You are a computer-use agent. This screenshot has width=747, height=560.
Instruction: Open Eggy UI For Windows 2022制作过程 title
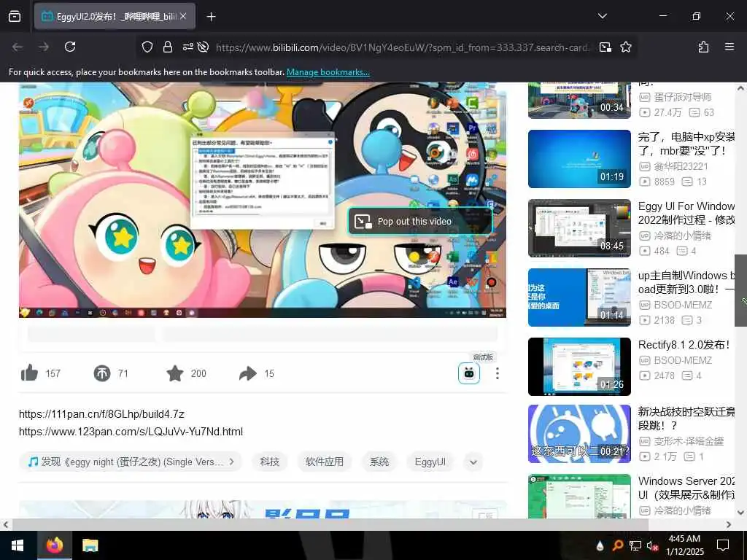coord(686,213)
